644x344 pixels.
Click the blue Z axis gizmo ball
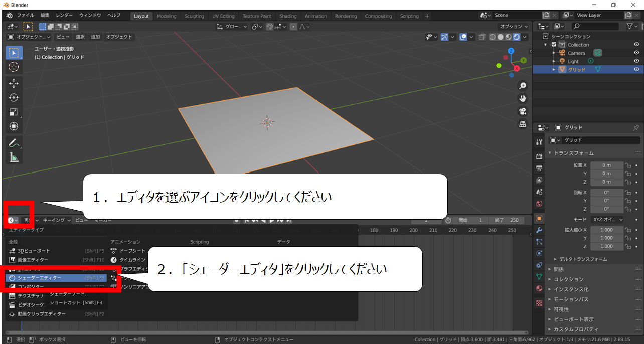pos(511,51)
